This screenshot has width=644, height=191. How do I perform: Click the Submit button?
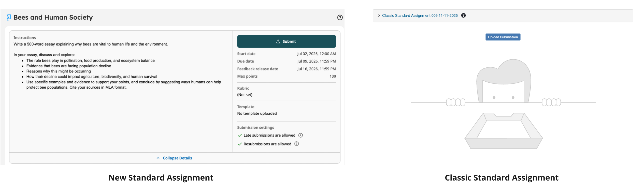point(287,41)
